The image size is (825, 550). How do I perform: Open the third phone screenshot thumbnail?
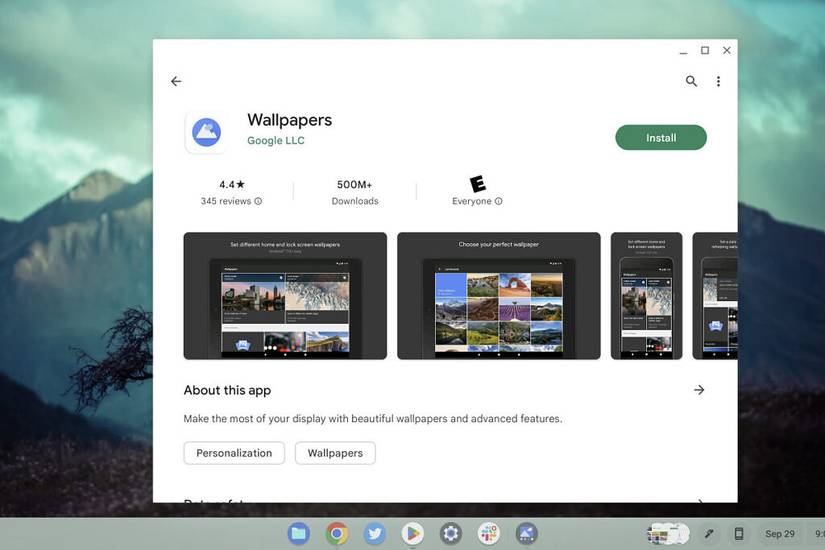point(647,296)
